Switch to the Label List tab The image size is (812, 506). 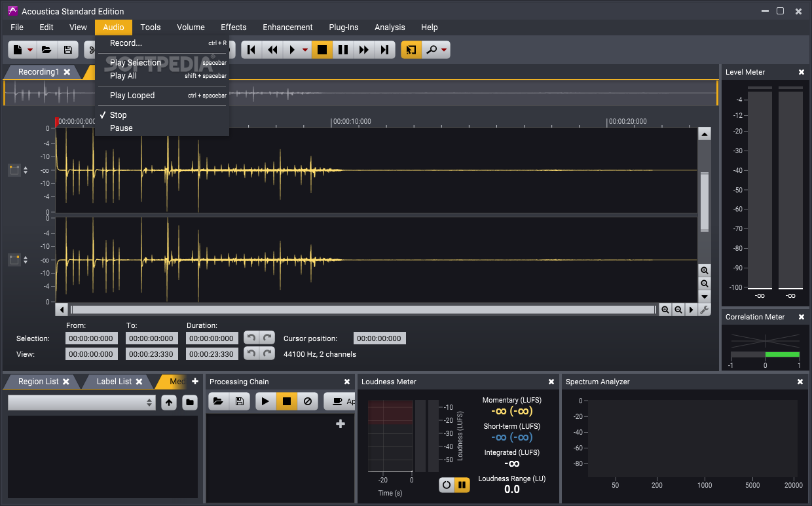coord(114,382)
